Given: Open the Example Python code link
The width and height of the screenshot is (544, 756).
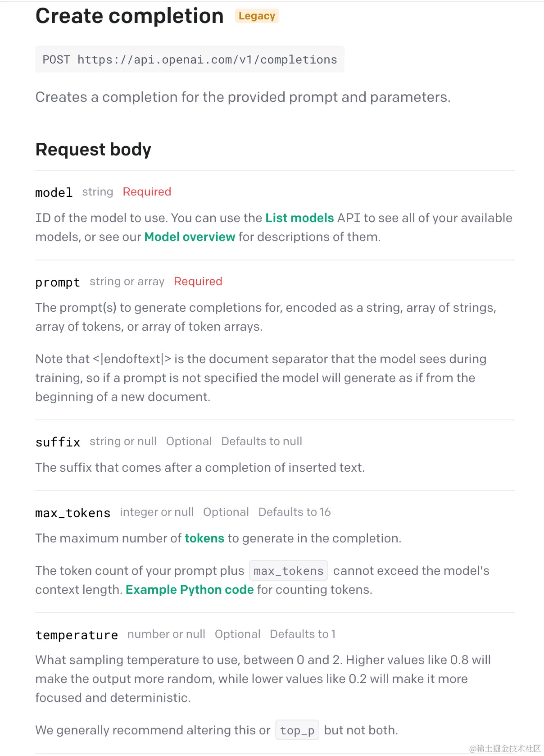Looking at the screenshot, I should tap(190, 590).
